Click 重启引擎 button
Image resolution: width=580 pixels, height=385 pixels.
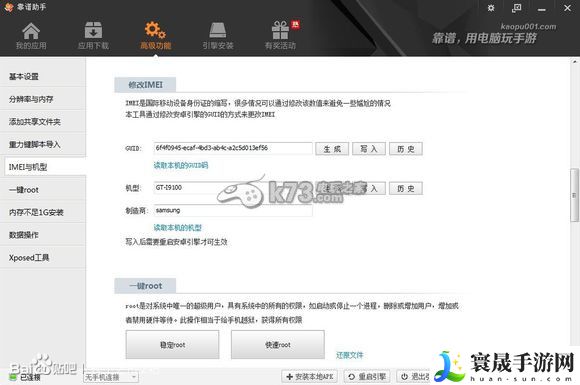[367, 376]
